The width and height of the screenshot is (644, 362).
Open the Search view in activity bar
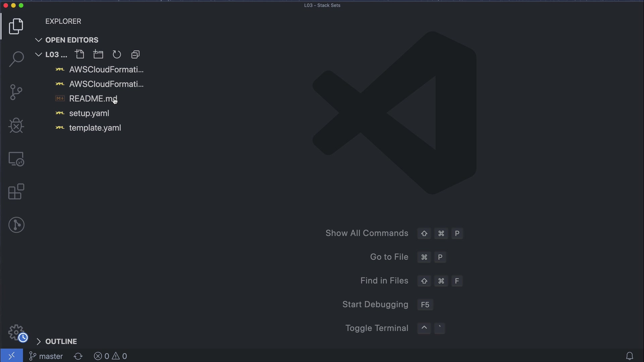pyautogui.click(x=16, y=59)
